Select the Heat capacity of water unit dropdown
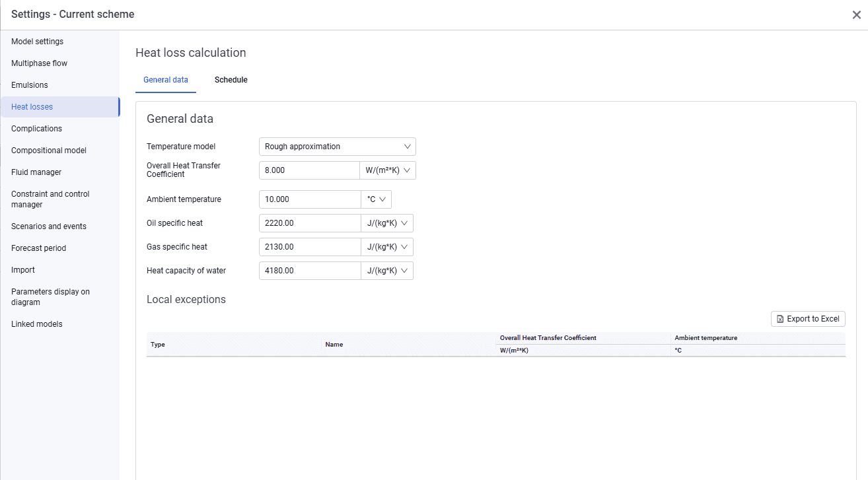This screenshot has width=868, height=480. point(386,271)
